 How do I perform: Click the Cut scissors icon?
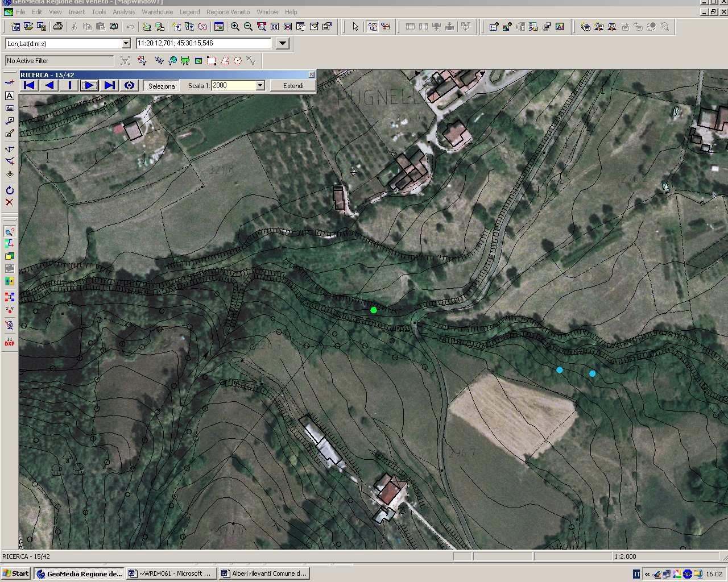(x=74, y=26)
